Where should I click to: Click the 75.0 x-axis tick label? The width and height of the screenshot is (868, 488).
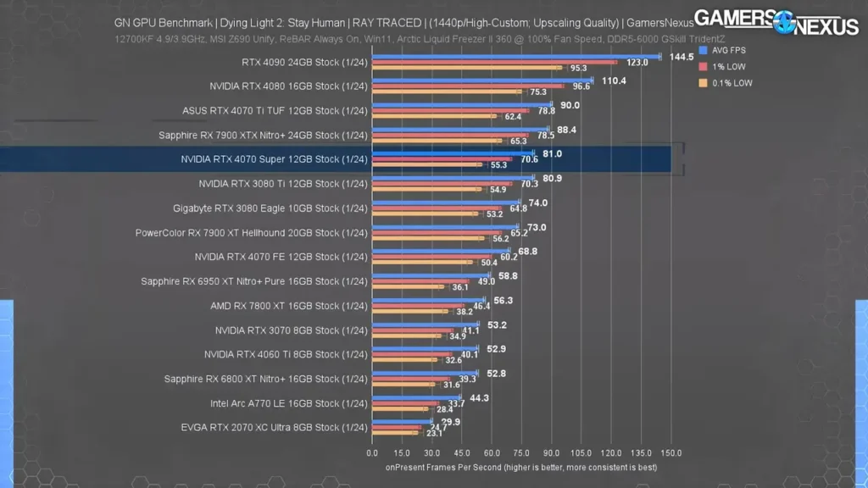click(x=521, y=452)
